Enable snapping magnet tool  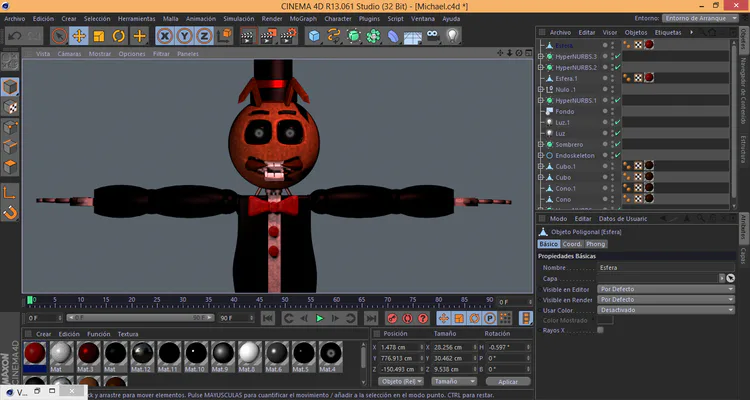point(10,212)
